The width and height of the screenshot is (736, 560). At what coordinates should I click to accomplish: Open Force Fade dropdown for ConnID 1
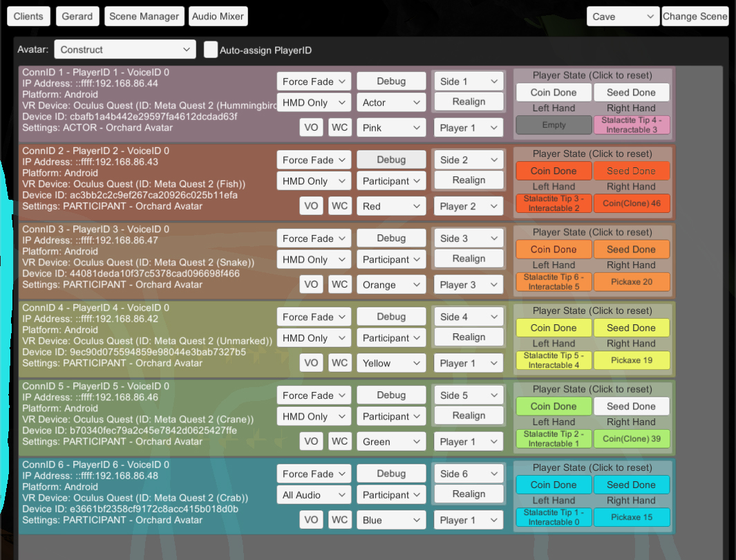tap(314, 81)
